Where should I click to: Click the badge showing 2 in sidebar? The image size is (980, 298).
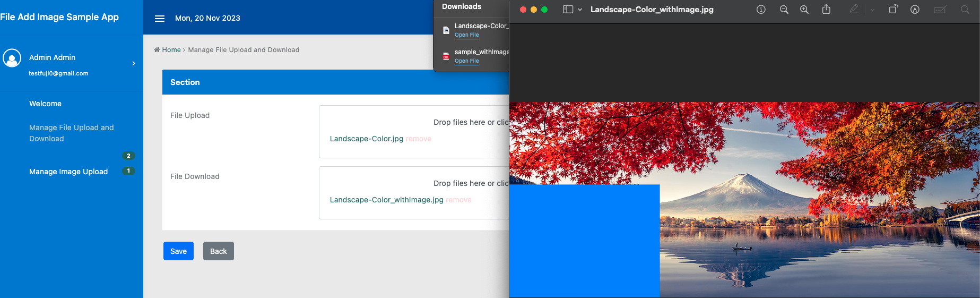(128, 156)
